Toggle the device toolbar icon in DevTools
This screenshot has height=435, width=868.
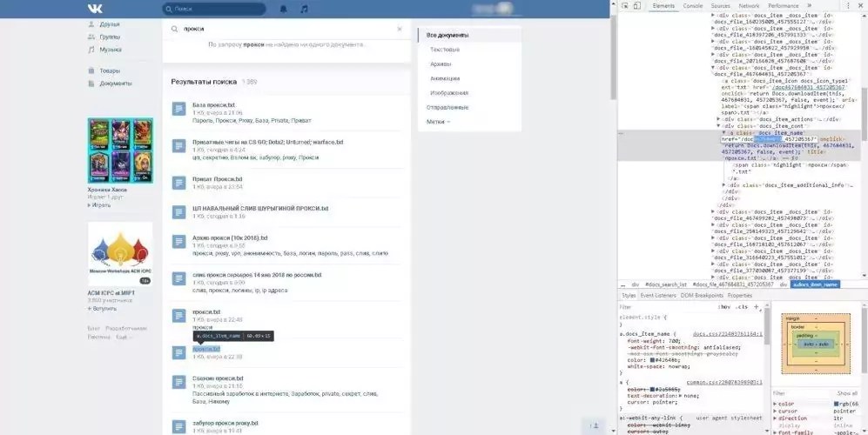pos(639,5)
